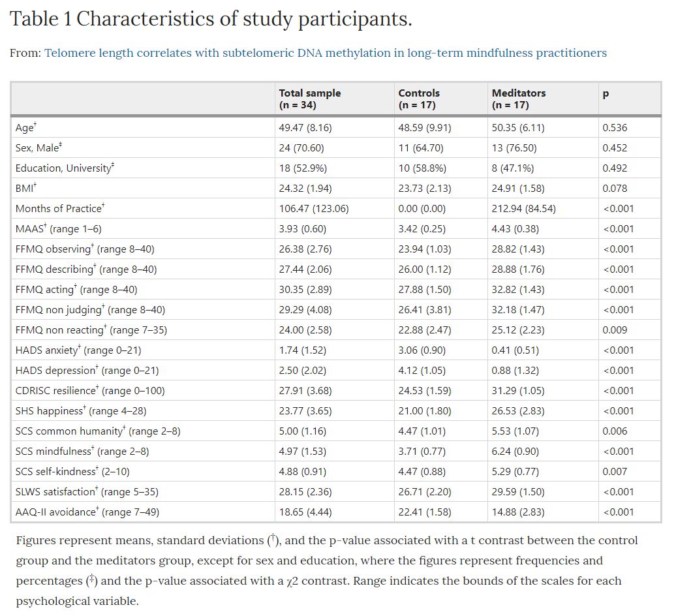The image size is (676, 616).
Task: Click the Table 1 title heading
Action: 211,18
